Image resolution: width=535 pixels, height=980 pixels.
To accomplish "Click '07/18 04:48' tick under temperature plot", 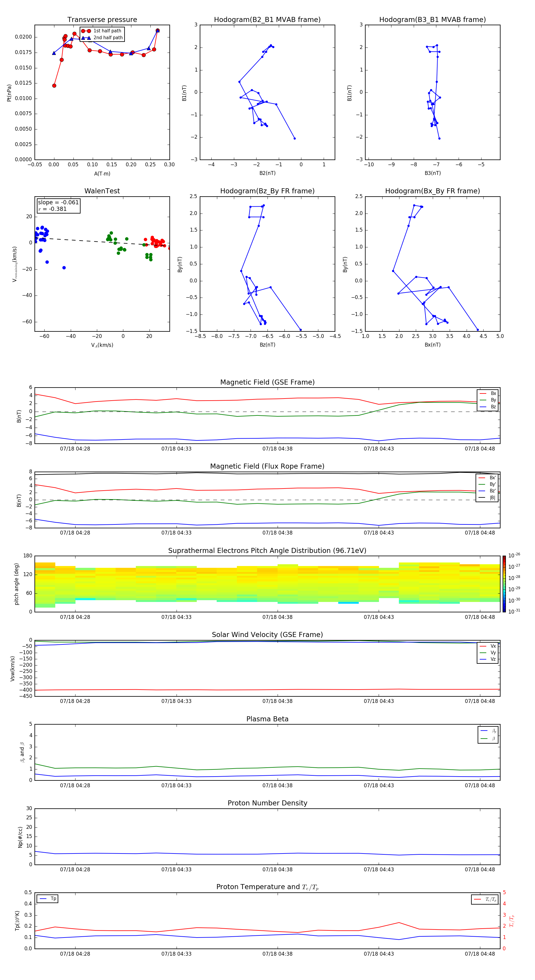I will [x=480, y=954].
